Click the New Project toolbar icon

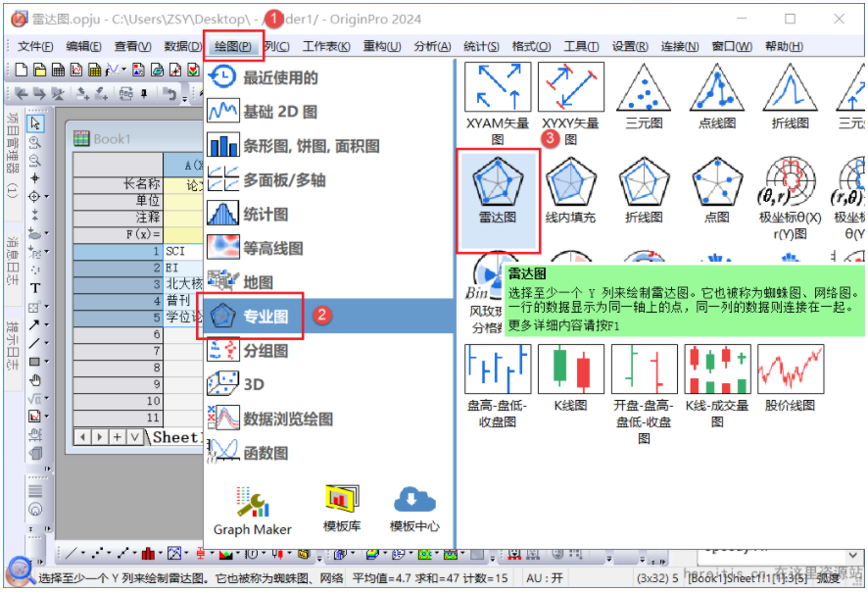click(21, 70)
